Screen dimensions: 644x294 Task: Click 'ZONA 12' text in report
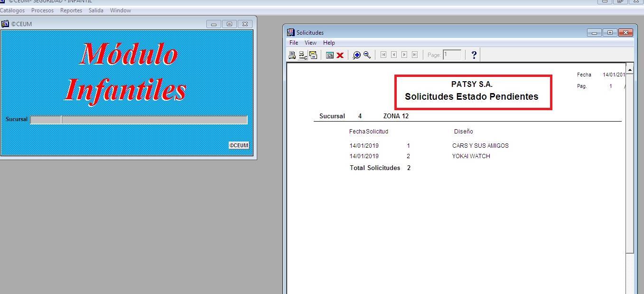[x=396, y=116]
